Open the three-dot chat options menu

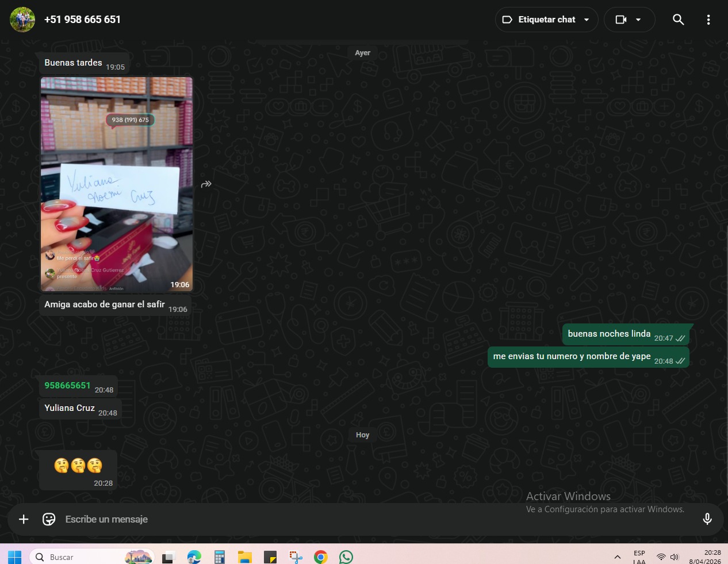tap(708, 20)
